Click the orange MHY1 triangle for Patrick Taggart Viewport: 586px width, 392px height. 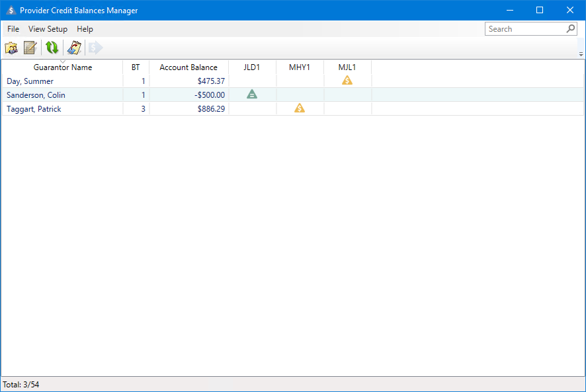point(300,108)
